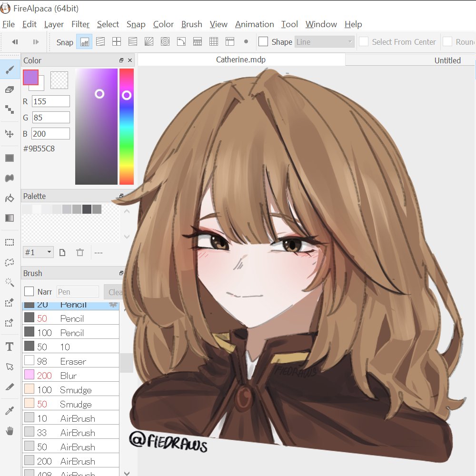The image size is (476, 476).
Task: Activate the Text tool
Action: pos(10,346)
